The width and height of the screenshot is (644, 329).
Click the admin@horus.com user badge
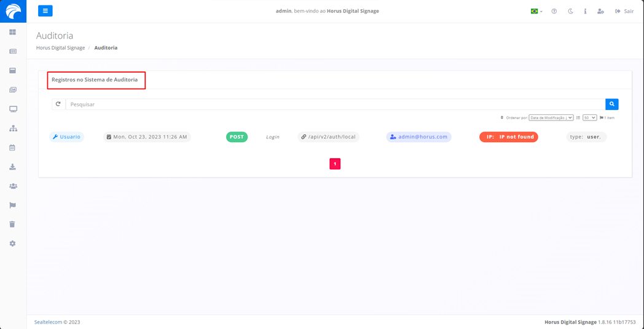pos(418,137)
